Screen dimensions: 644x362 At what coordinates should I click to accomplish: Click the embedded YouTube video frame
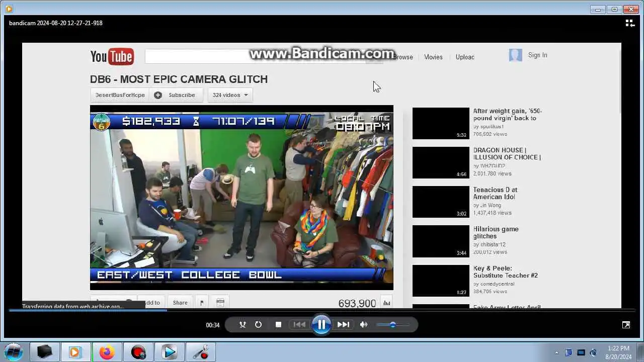tap(242, 198)
